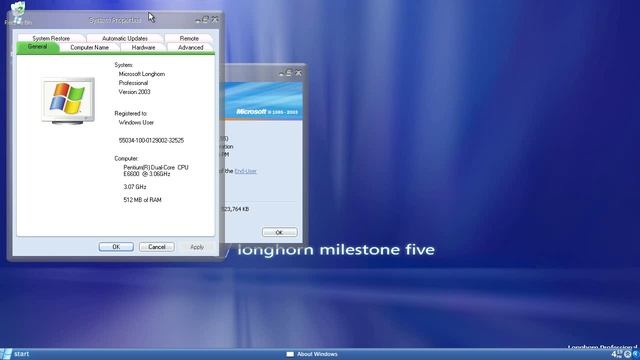Click the Apply button
Screen dimensions: 640x360
coord(197,247)
